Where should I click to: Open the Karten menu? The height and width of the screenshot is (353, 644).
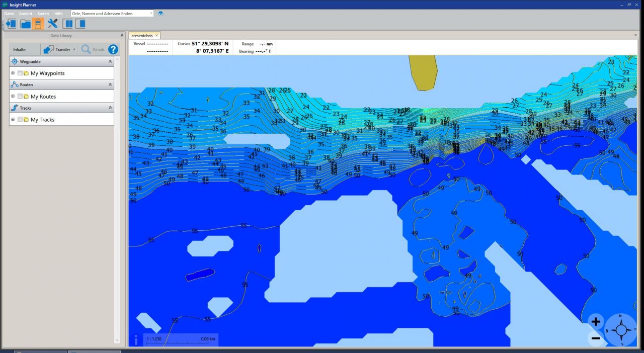(x=43, y=14)
